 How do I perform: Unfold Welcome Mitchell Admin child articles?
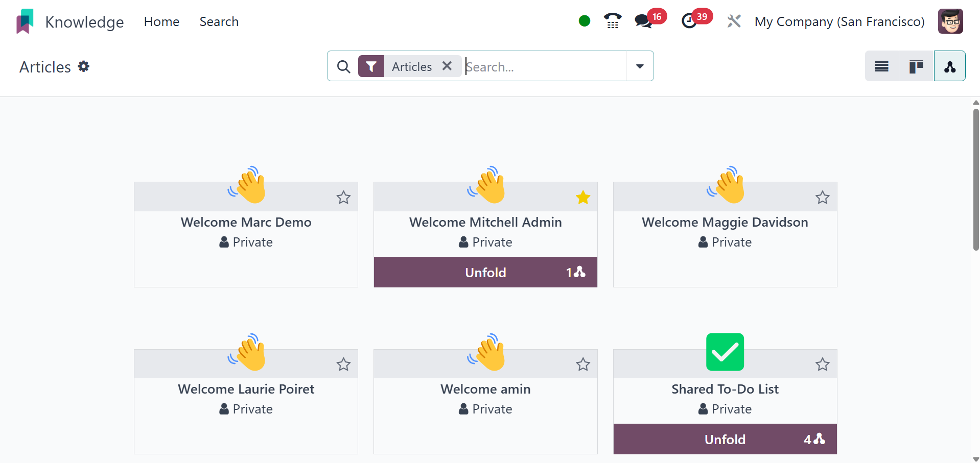[x=485, y=273]
